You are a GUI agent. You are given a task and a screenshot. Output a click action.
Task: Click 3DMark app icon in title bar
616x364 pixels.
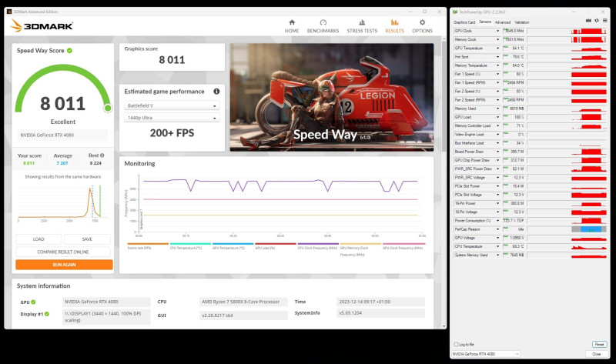click(9, 12)
